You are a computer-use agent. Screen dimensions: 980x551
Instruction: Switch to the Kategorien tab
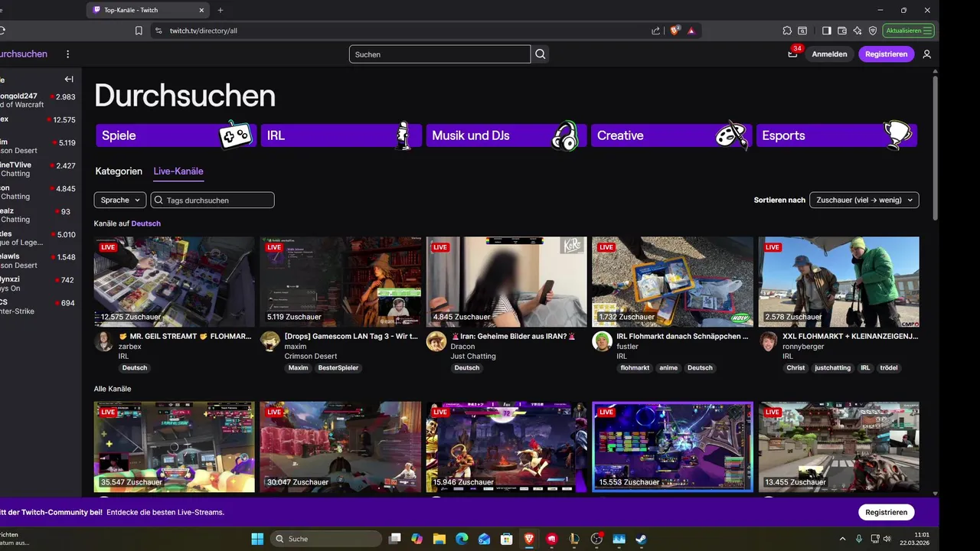pyautogui.click(x=119, y=171)
